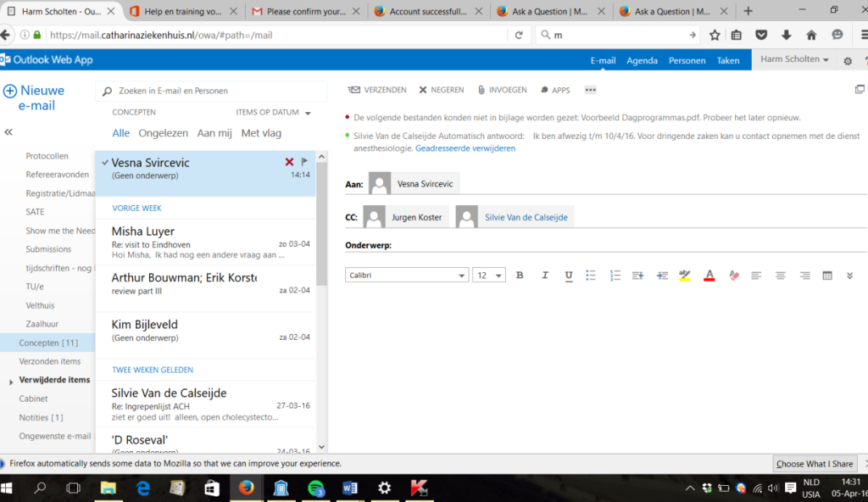This screenshot has width=868, height=502.
Task: Apply italic formatting to the message text
Action: coord(544,275)
